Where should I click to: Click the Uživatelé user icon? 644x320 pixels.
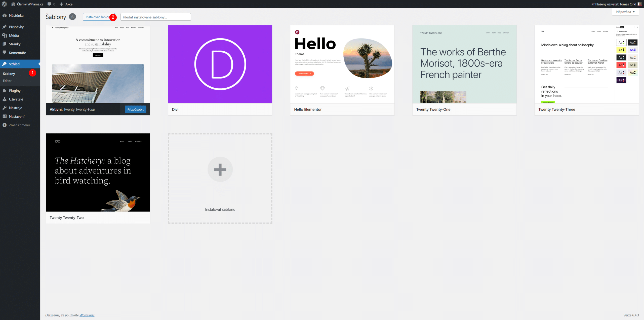[x=5, y=99]
